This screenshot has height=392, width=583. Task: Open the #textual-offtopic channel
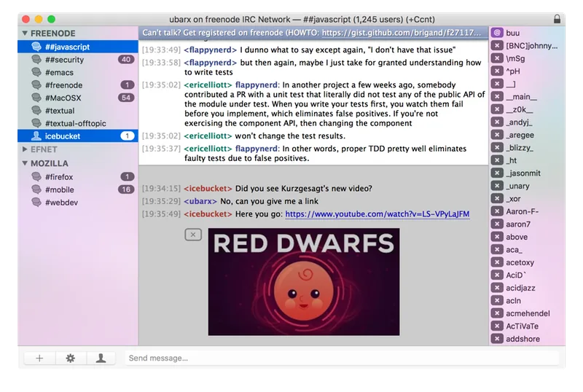click(x=78, y=123)
